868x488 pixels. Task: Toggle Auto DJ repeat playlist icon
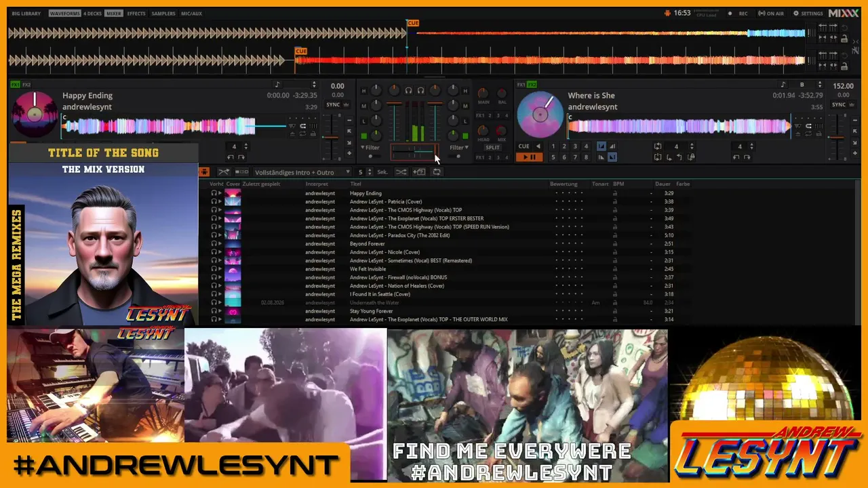pyautogui.click(x=437, y=172)
